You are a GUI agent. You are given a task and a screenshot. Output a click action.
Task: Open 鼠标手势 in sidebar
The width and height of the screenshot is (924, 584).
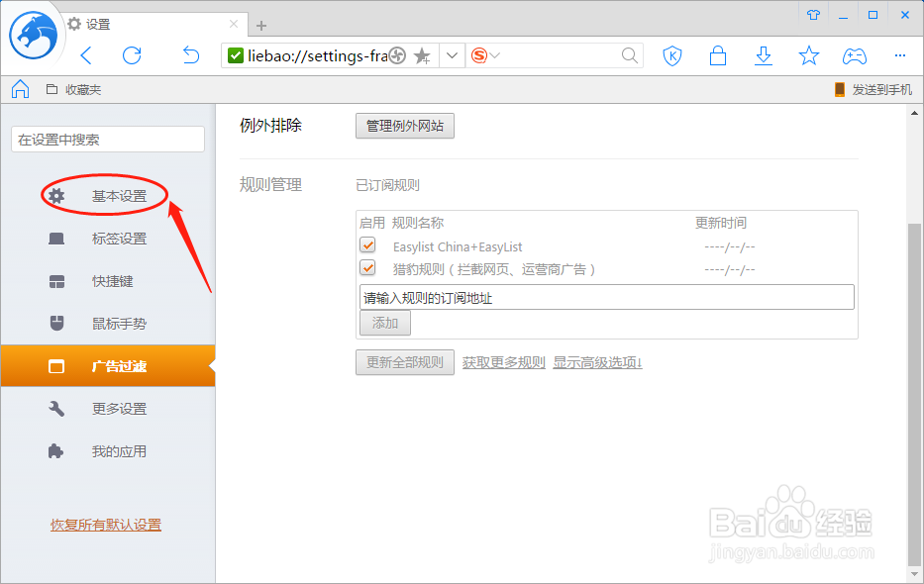(107, 324)
